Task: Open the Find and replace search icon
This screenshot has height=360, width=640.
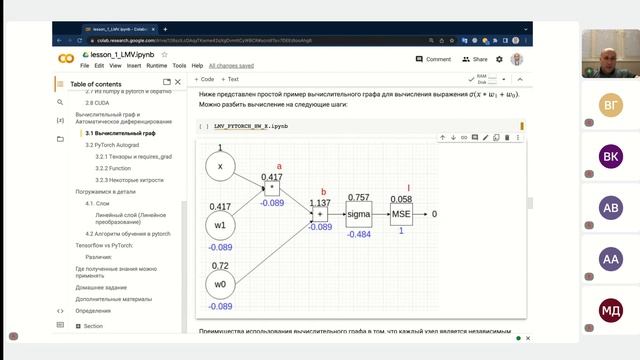Action: point(60,102)
